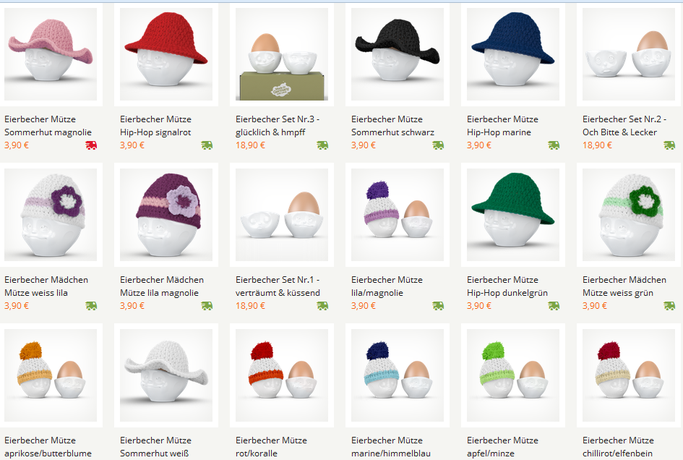Image resolution: width=683 pixels, height=460 pixels.
Task: Click the red truck icon under Sommerhut magnolie
Action: tap(91, 145)
